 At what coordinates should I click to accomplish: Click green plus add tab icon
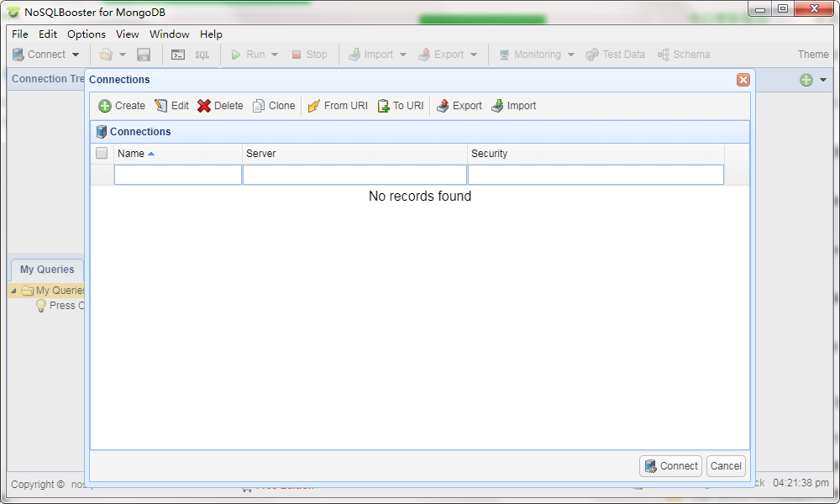tap(806, 80)
